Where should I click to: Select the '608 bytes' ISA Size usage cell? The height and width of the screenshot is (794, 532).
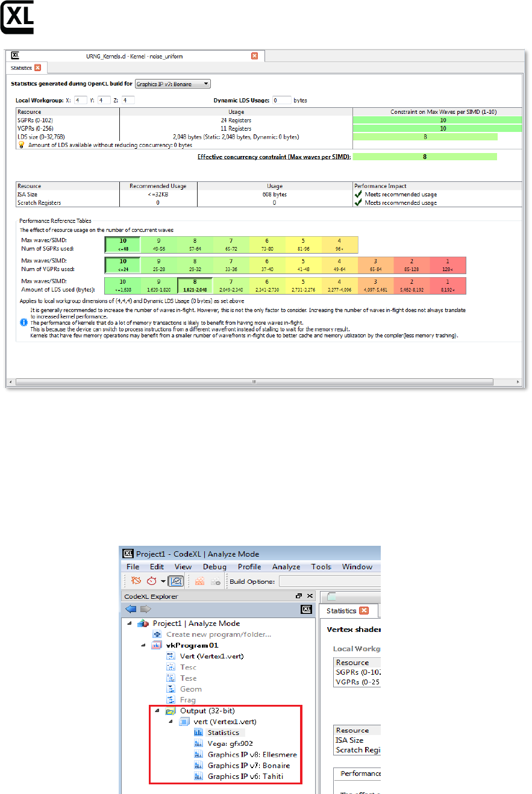pos(275,195)
